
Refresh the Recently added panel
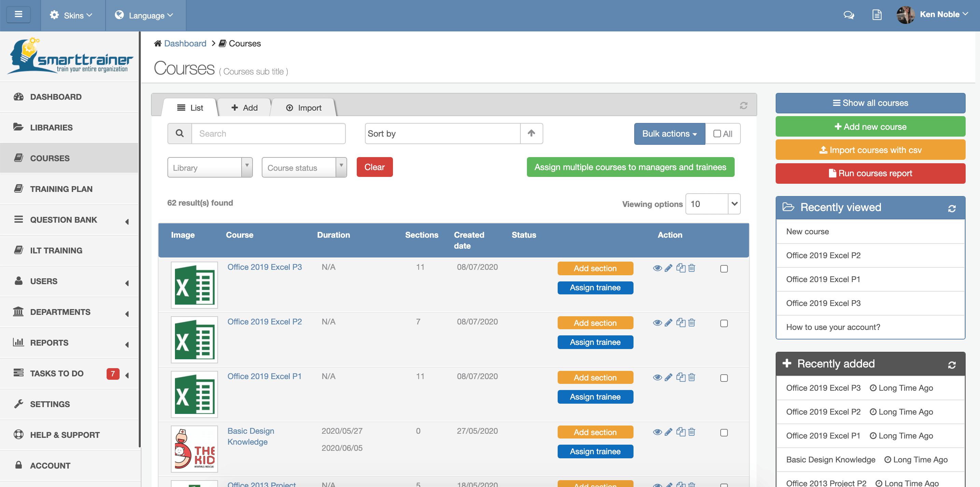pos(952,365)
